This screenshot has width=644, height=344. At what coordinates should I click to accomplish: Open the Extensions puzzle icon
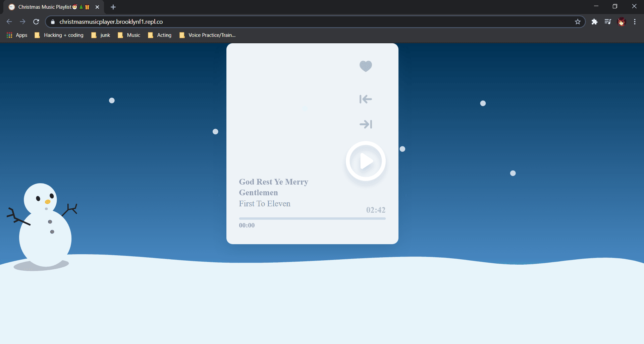(594, 22)
